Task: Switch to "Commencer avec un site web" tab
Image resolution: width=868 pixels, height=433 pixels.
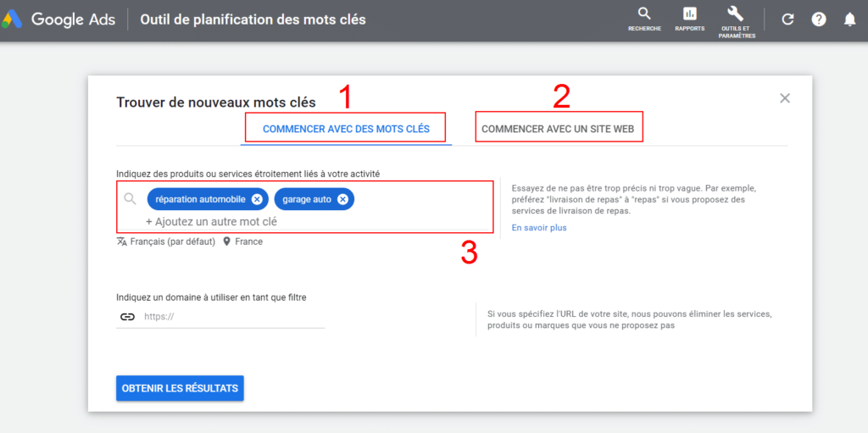Action: pos(559,130)
